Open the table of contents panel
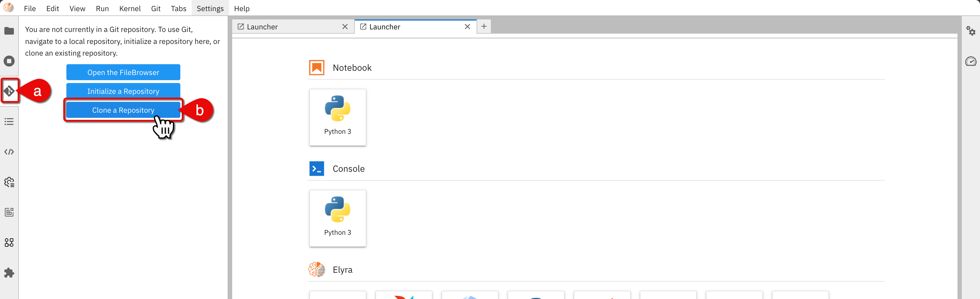This screenshot has height=299, width=980. [9, 121]
